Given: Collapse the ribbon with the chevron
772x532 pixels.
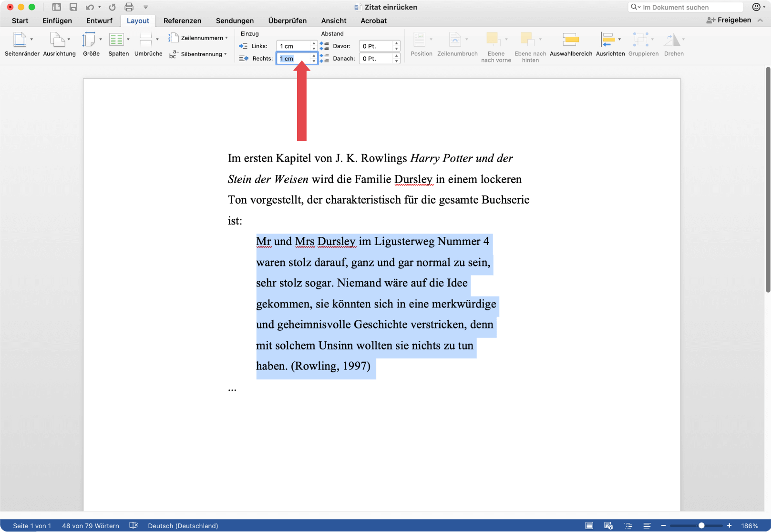Looking at the screenshot, I should 760,20.
